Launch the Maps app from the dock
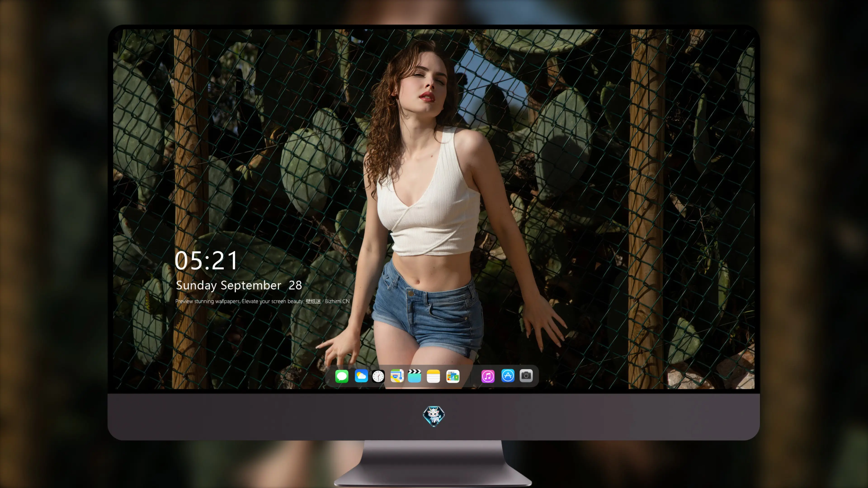This screenshot has width=868, height=488. coord(397,376)
